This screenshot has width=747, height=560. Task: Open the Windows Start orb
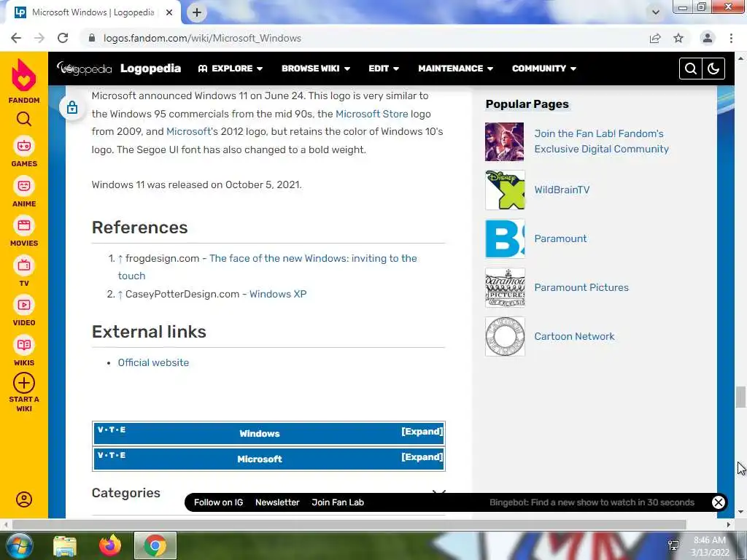click(x=19, y=545)
